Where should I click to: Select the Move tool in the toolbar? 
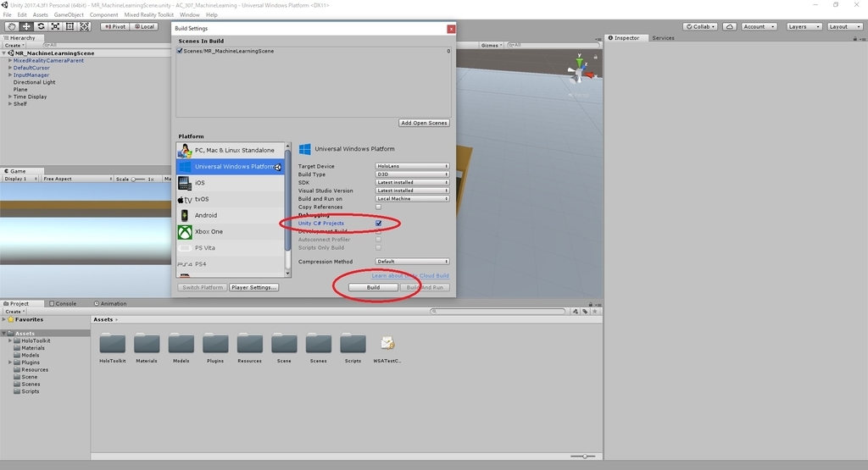point(26,26)
